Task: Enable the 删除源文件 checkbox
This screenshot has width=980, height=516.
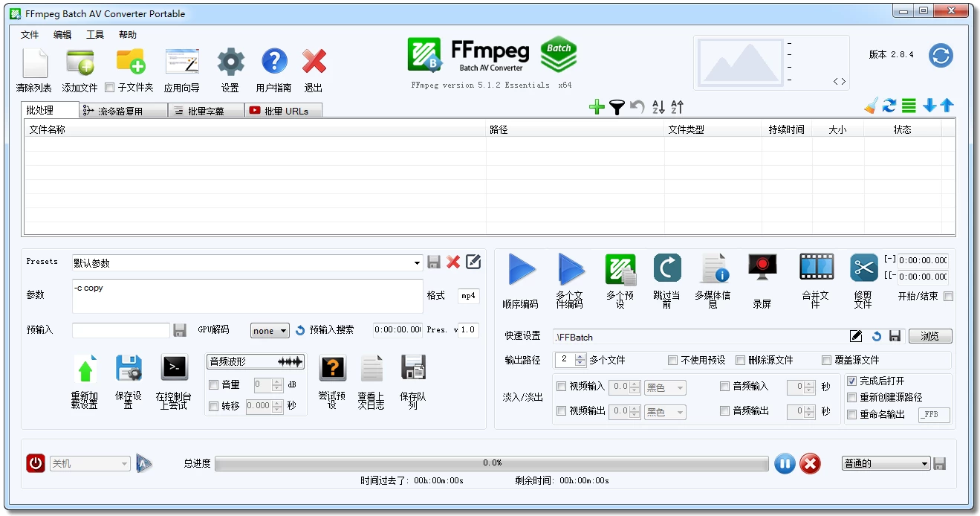Action: point(740,360)
